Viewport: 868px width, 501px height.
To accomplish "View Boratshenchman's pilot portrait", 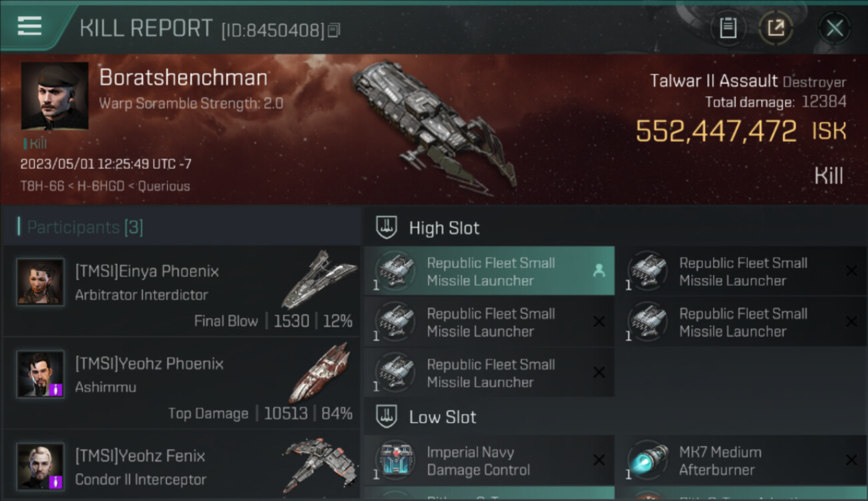I will pos(55,96).
